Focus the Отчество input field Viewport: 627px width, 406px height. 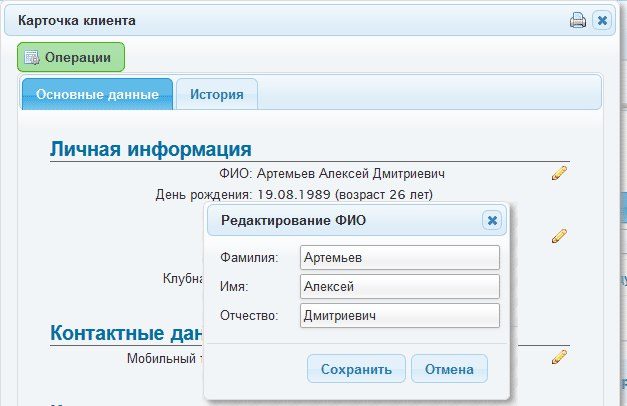(400, 315)
